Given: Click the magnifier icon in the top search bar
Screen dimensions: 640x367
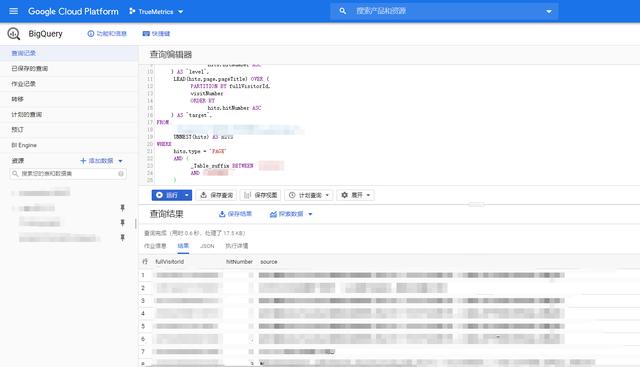Looking at the screenshot, I should click(x=342, y=11).
